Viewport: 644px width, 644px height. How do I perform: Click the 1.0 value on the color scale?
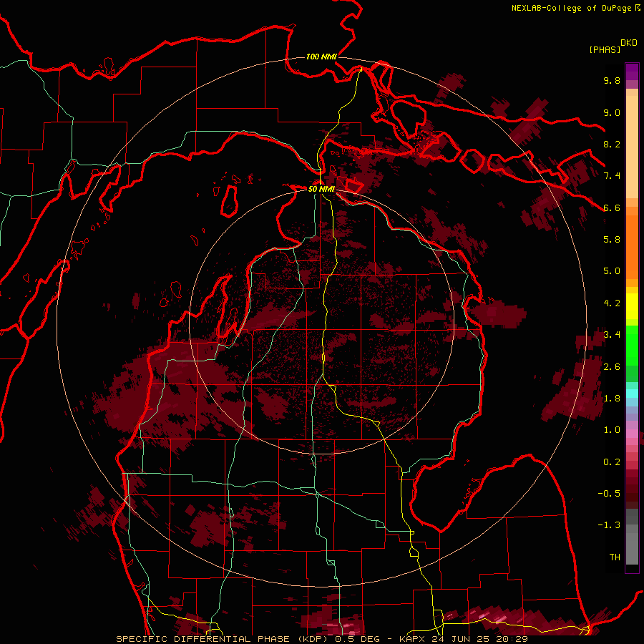click(x=612, y=430)
